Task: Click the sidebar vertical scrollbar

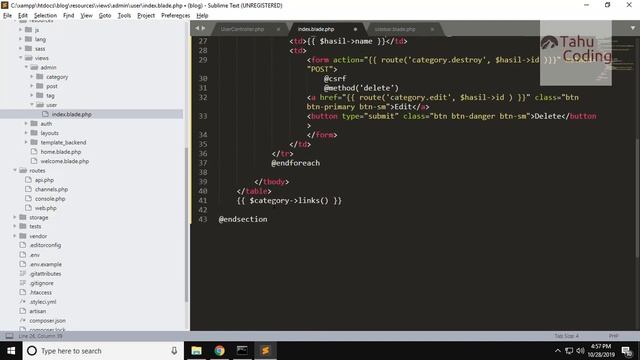Action: 187,224
